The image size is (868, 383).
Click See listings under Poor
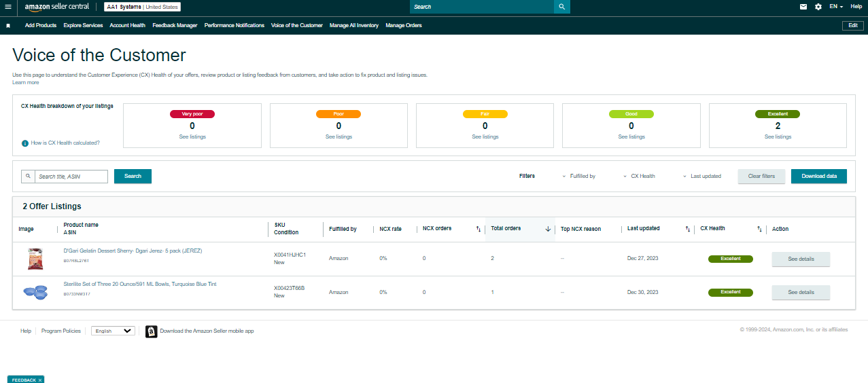click(x=338, y=136)
